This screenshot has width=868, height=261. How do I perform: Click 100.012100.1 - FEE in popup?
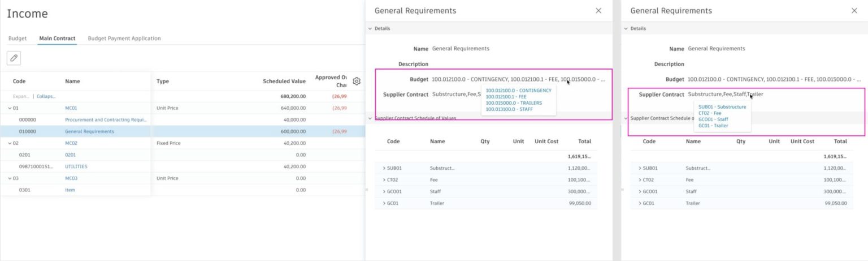(506, 97)
